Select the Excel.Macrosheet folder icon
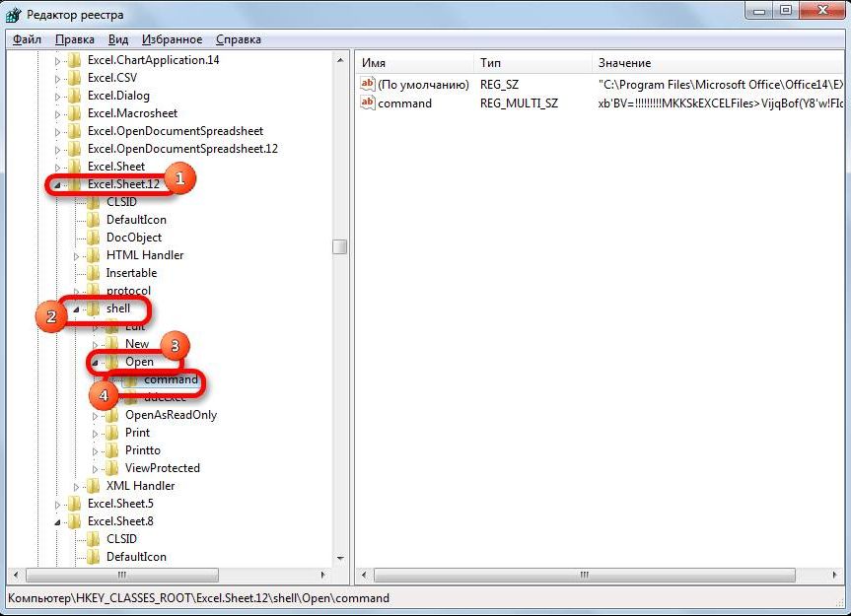The image size is (851, 616). pyautogui.click(x=75, y=113)
